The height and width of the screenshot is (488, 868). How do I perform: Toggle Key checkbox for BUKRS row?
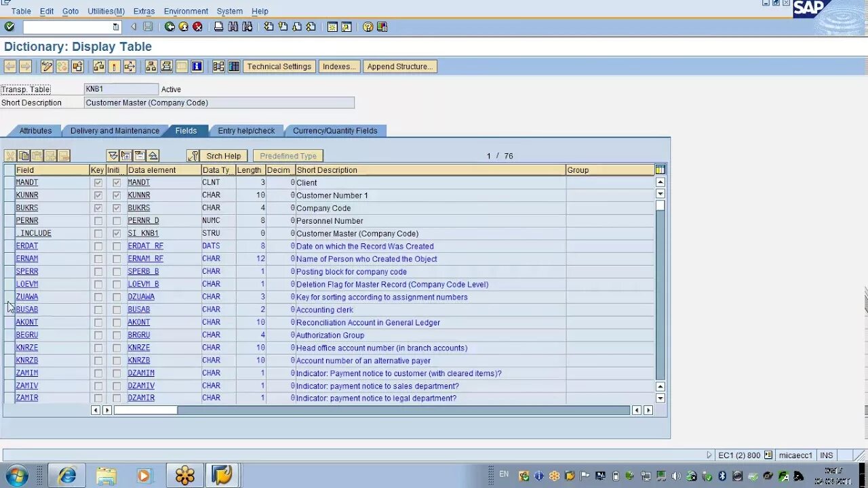tap(98, 208)
